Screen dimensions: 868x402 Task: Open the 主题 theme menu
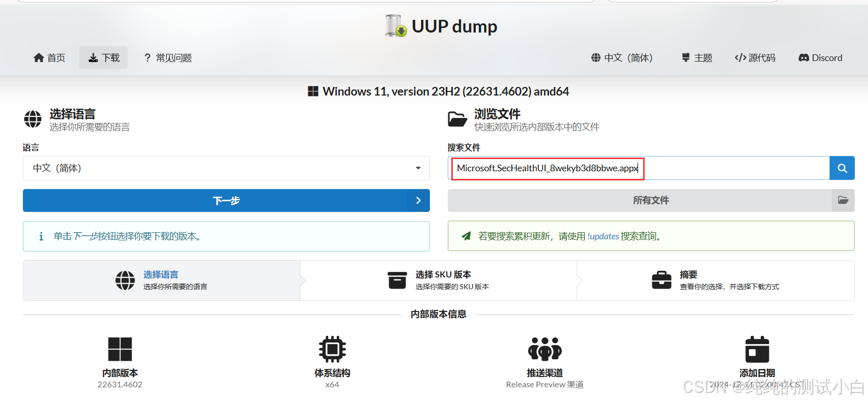[697, 58]
